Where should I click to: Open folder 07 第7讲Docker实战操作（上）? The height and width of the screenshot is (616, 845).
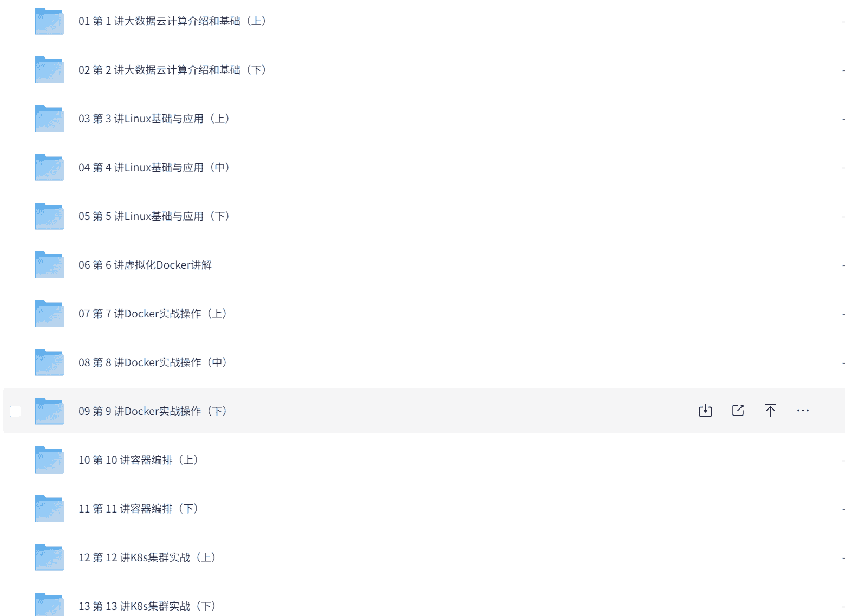click(153, 314)
